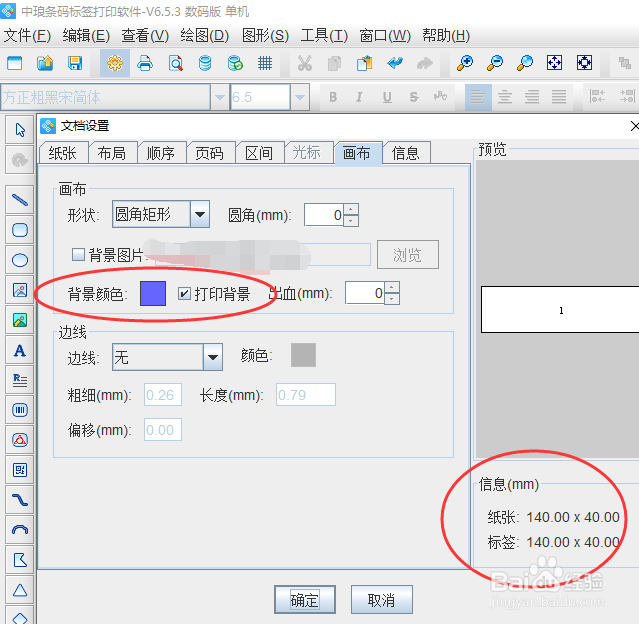Uncheck the 打印背景 checkbox
This screenshot has width=639, height=624.
point(185,293)
